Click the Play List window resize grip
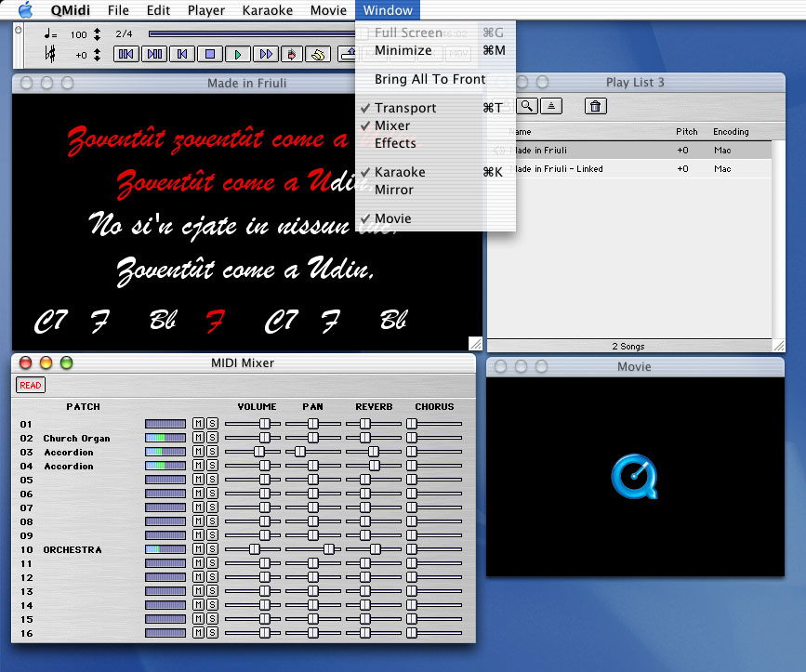Screen dimensions: 806x672 (779, 345)
